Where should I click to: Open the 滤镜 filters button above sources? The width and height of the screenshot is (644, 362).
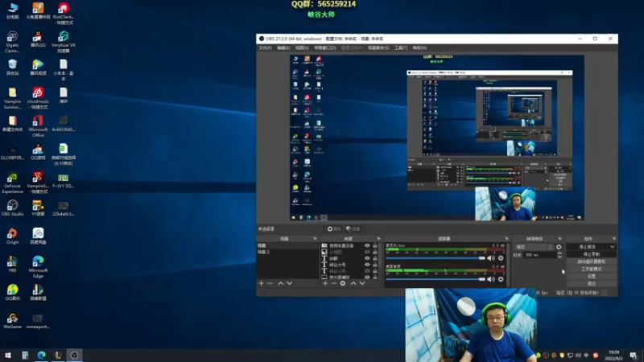(353, 229)
